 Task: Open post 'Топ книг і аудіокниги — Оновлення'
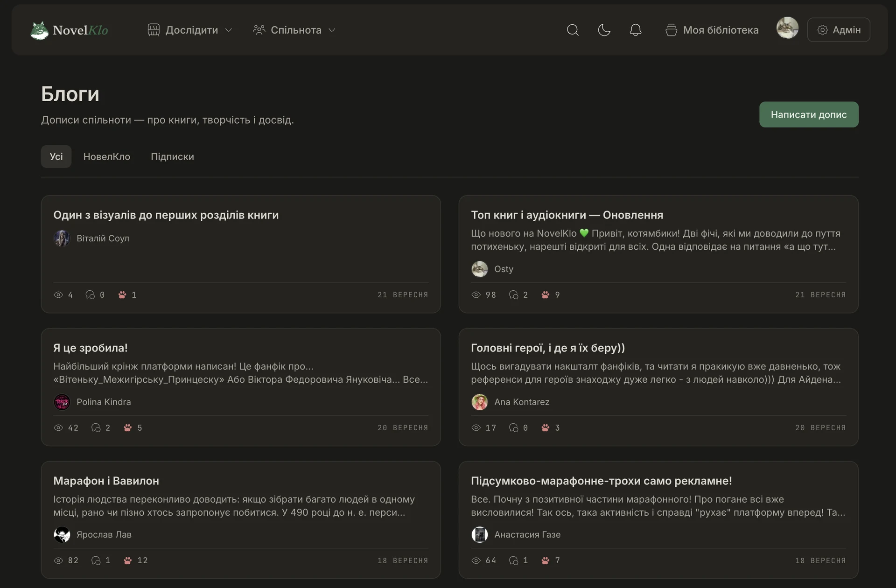pyautogui.click(x=567, y=215)
